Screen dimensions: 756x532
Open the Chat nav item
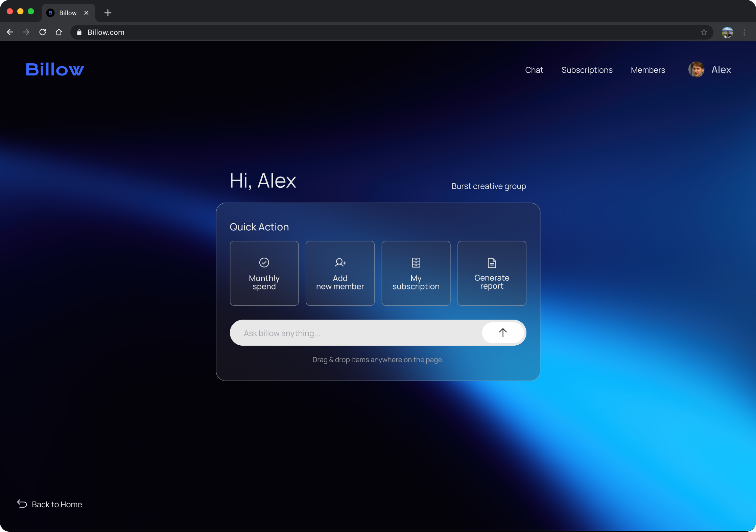(534, 70)
